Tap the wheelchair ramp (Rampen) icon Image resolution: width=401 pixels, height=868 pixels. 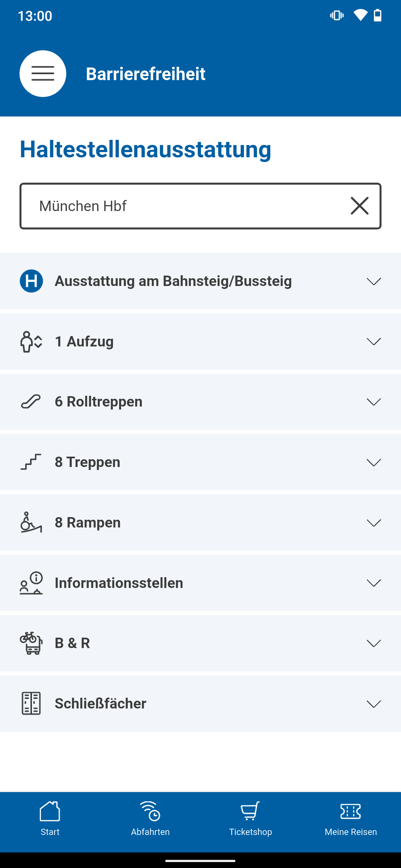coord(31,522)
